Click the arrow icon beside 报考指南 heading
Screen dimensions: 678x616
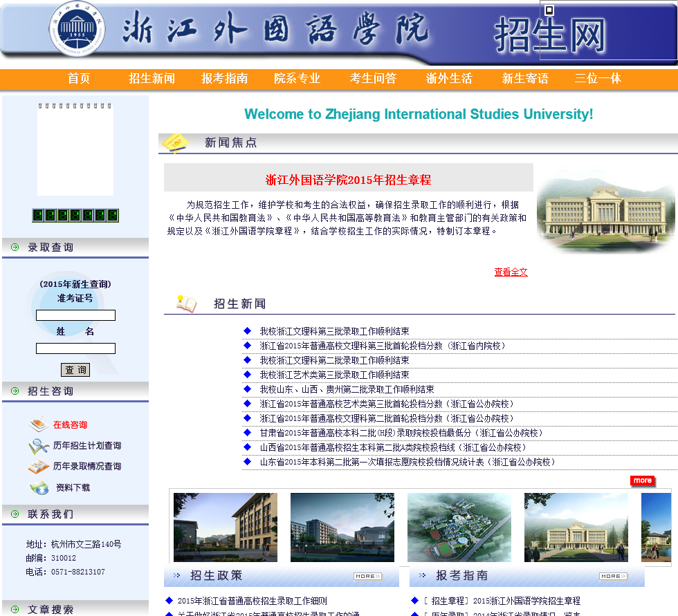coord(422,575)
